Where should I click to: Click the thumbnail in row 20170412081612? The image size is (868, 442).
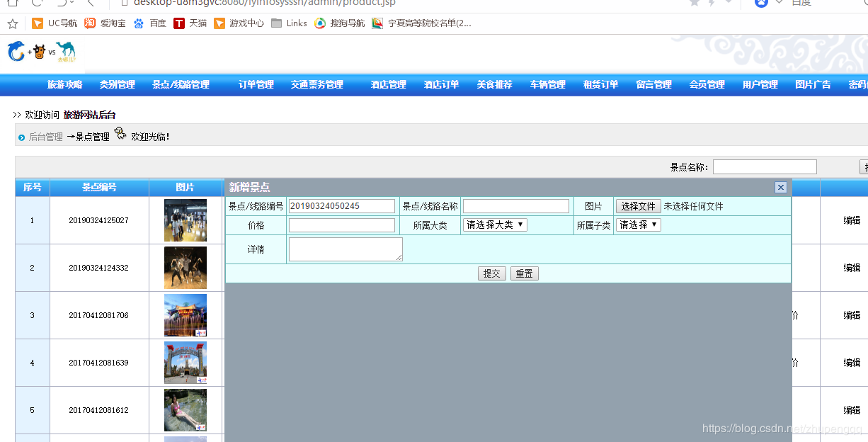click(x=185, y=410)
